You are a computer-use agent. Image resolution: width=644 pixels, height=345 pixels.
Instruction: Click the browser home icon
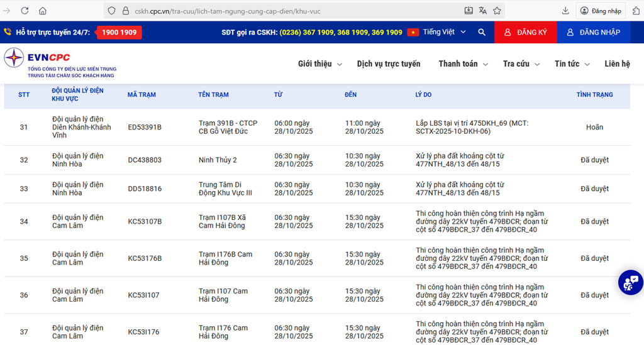point(43,11)
